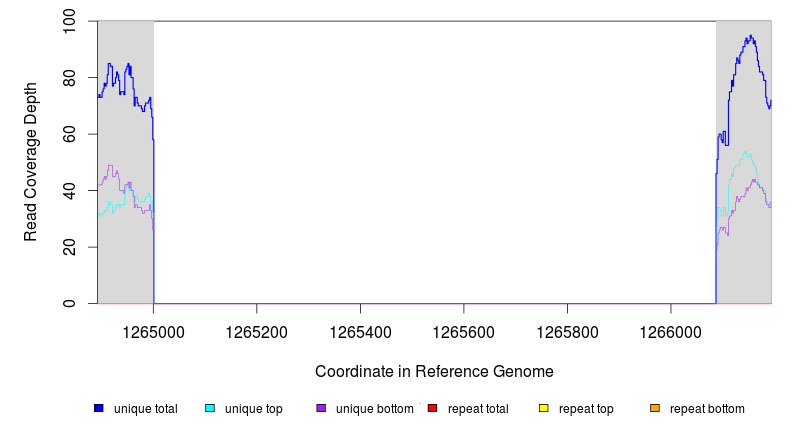Click the "repeat bottom" legend label
The height and width of the screenshot is (432, 792).
point(707,409)
